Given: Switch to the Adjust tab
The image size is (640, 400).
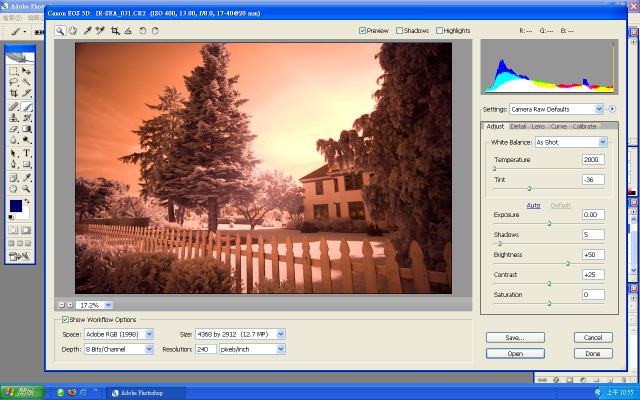Looking at the screenshot, I should point(495,127).
